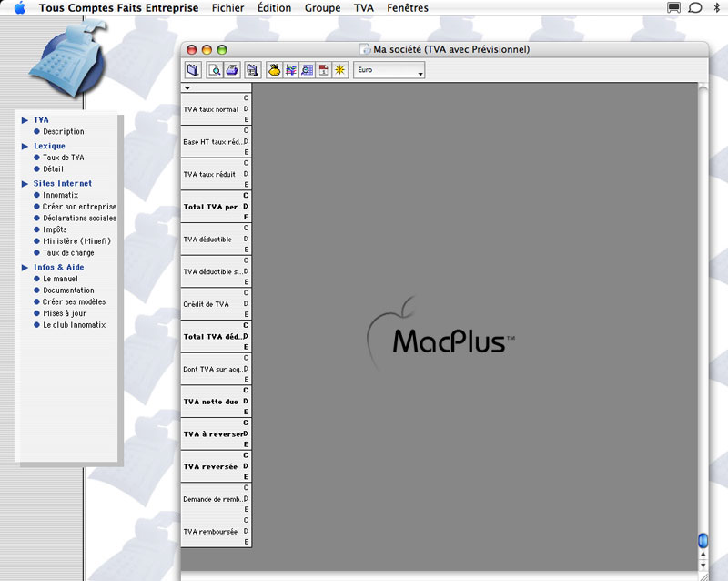Open the Fichier menu
Screen dimensions: 728x581
pyautogui.click(x=228, y=8)
